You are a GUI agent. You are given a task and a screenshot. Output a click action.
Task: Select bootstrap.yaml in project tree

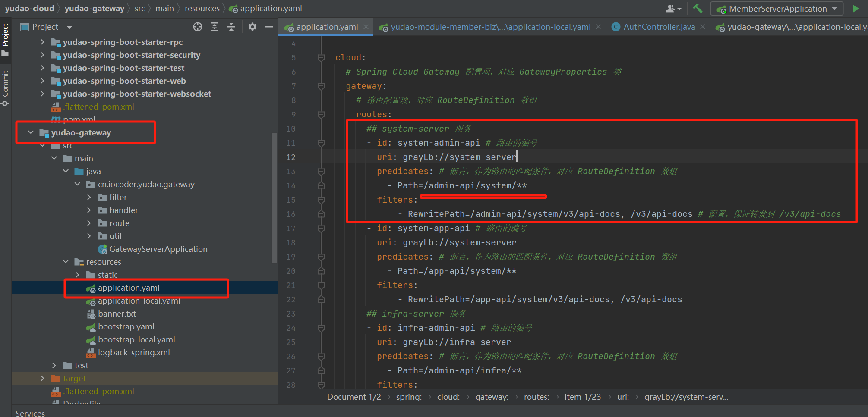[x=126, y=326]
